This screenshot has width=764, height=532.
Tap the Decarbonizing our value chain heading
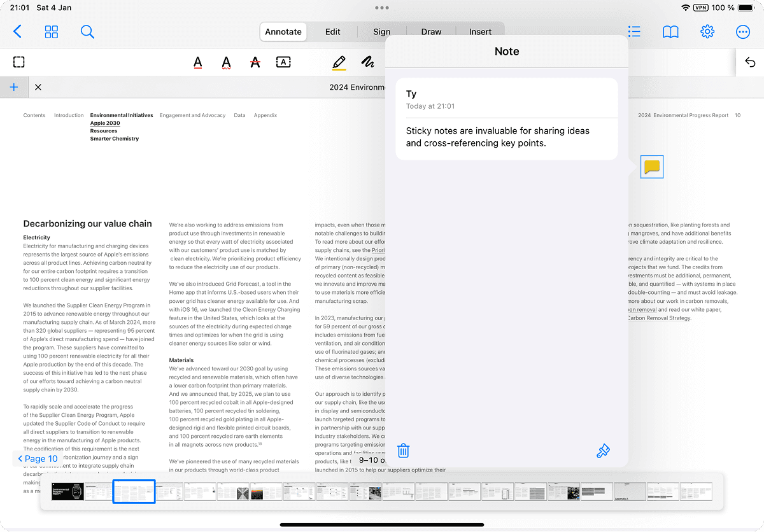(88, 223)
